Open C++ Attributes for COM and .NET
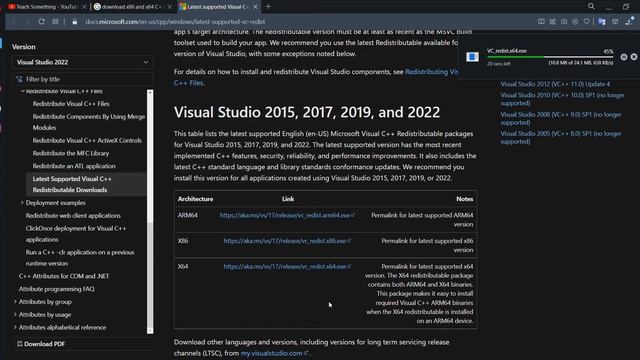This screenshot has height=360, width=640. click(x=64, y=276)
